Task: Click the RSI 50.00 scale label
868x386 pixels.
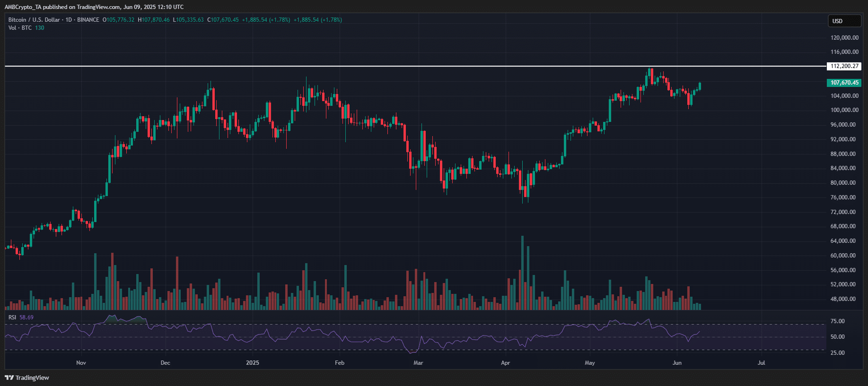Action: pyautogui.click(x=837, y=337)
